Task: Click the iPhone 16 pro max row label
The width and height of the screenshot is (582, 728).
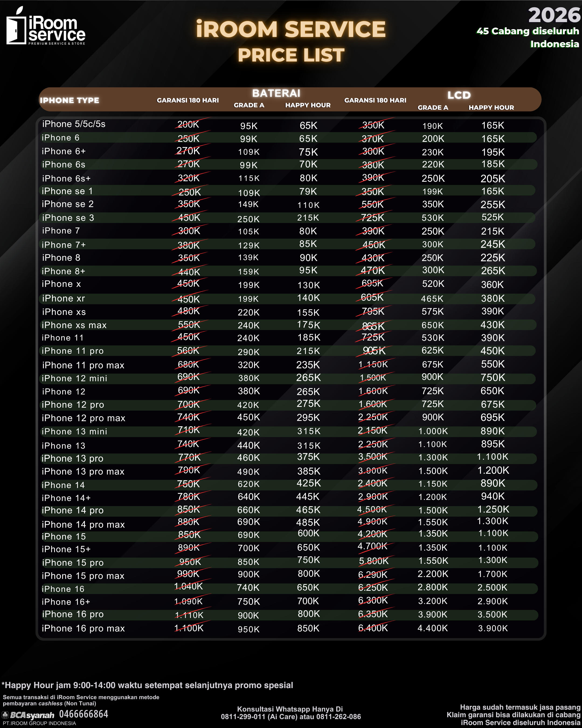Action: (83, 629)
